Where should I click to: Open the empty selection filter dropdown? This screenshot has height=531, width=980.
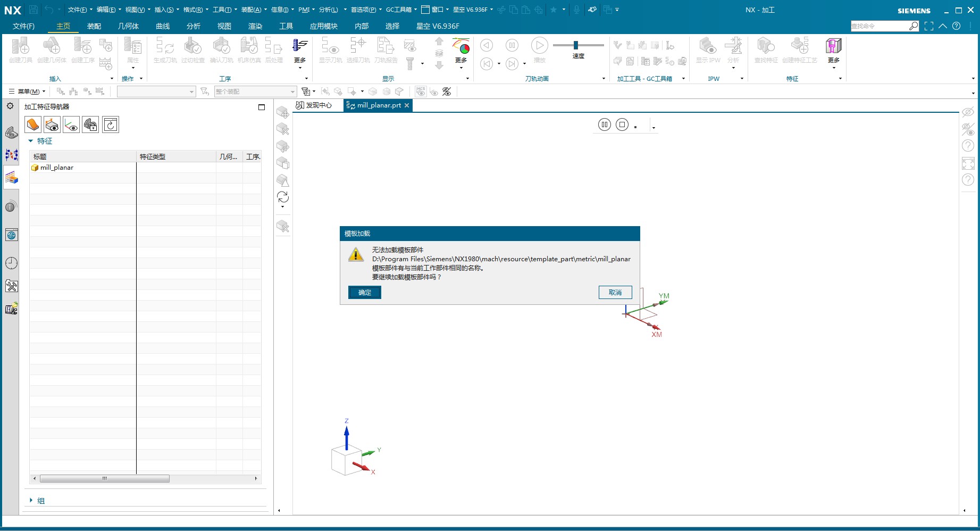coord(156,92)
